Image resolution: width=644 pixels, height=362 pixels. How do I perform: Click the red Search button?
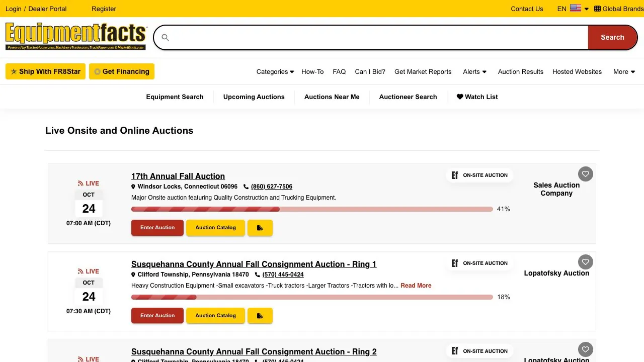pyautogui.click(x=612, y=38)
